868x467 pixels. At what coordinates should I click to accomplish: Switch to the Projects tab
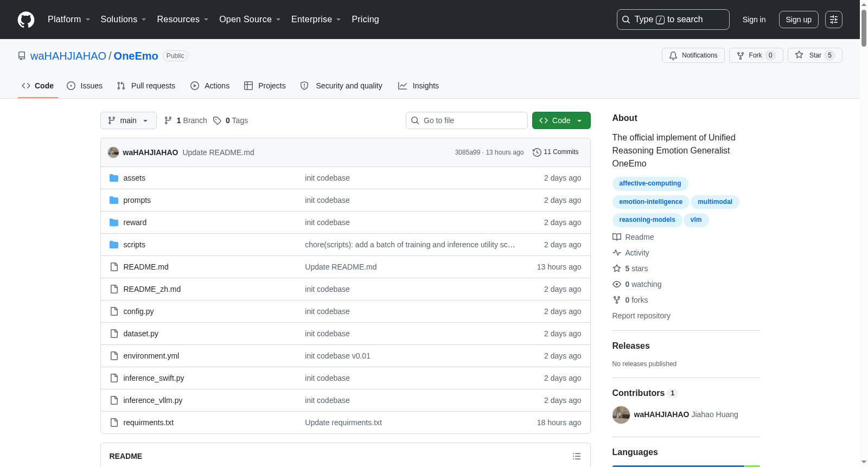(265, 86)
